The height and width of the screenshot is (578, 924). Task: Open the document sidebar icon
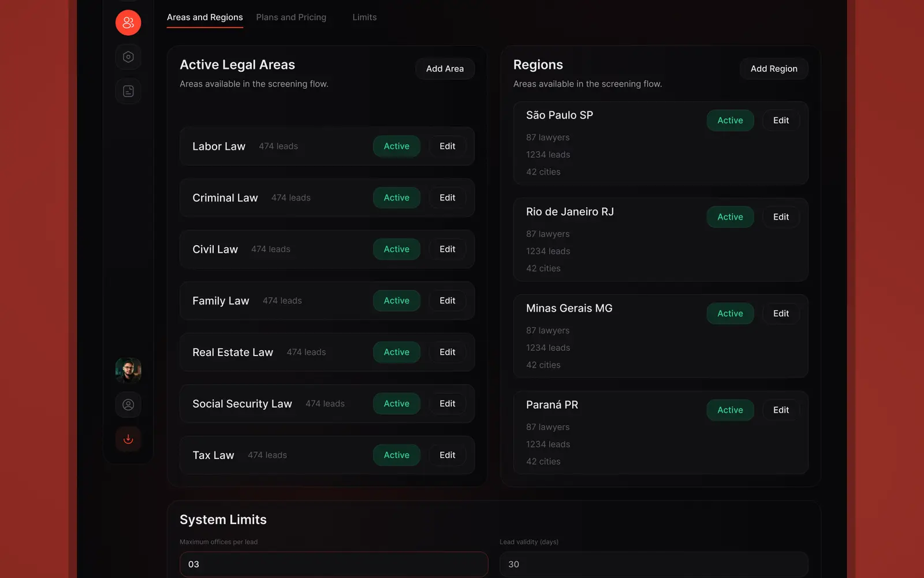coord(128,91)
